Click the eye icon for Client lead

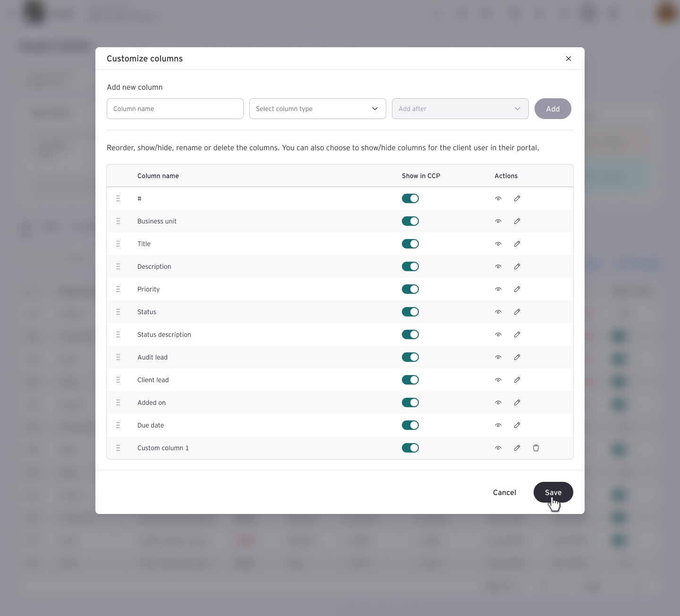498,380
